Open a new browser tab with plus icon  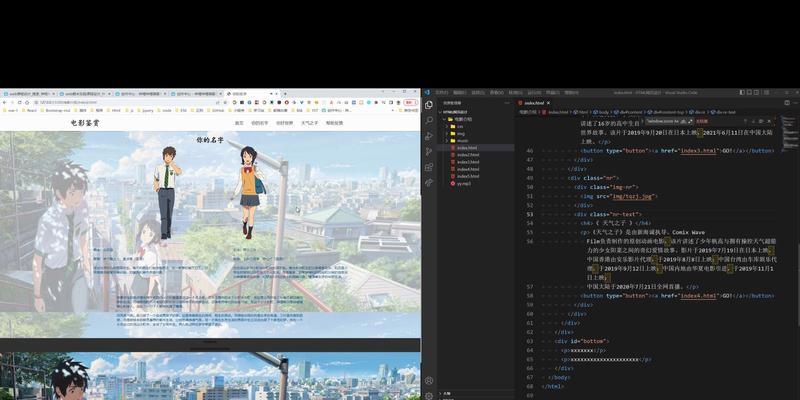(285, 94)
